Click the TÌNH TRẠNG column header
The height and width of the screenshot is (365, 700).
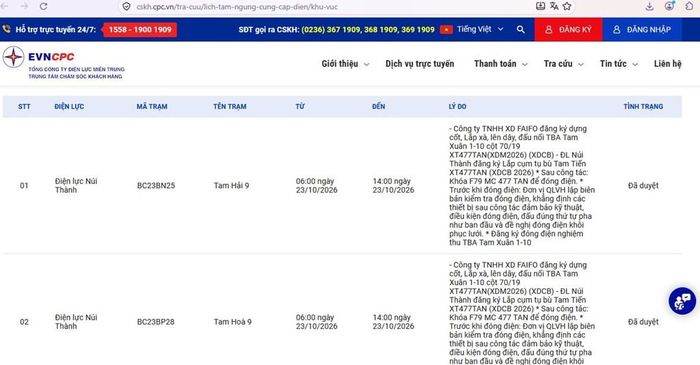[643, 107]
